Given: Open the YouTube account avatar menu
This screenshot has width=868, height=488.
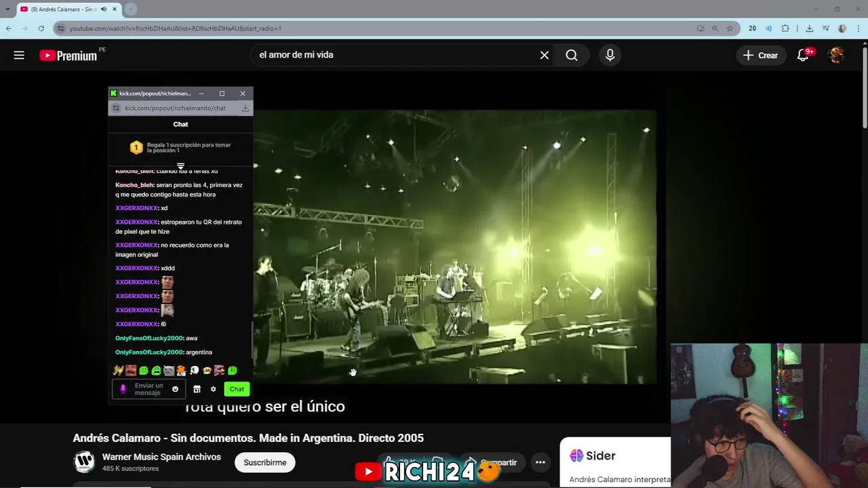Looking at the screenshot, I should [x=836, y=56].
